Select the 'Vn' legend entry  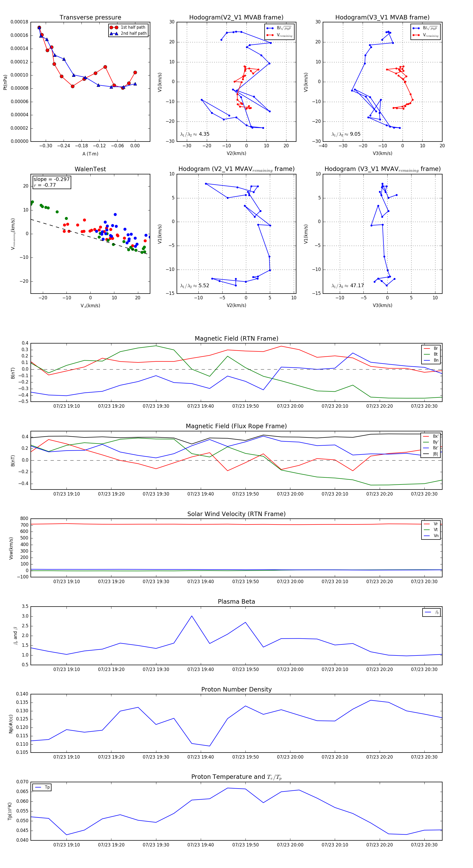pyautogui.click(x=431, y=536)
